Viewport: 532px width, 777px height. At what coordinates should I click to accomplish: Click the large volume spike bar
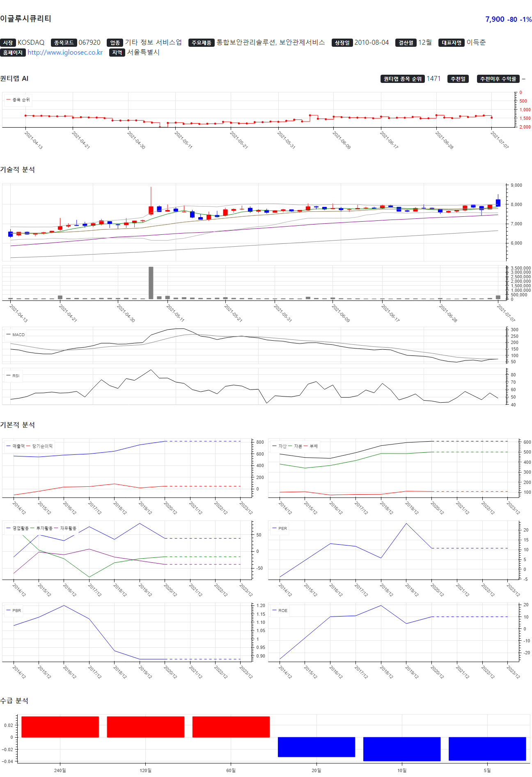click(x=151, y=283)
